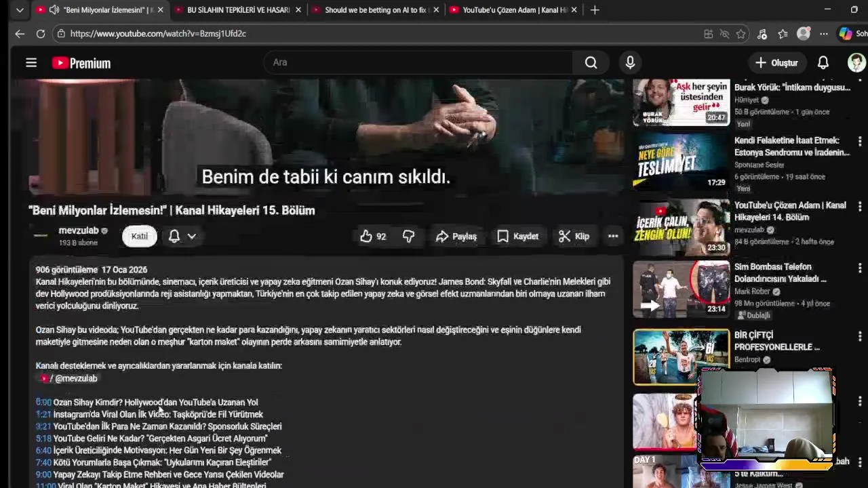Open a new browser tab with plus

click(595, 9)
